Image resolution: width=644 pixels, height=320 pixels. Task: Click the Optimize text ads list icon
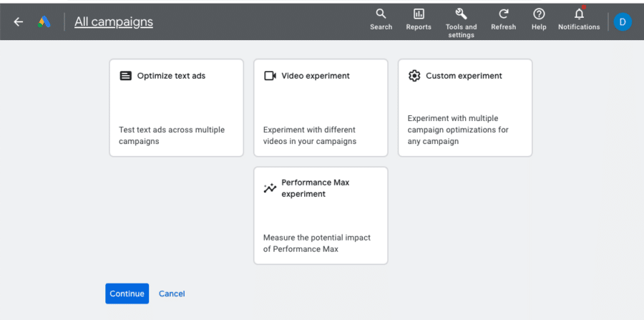point(126,76)
